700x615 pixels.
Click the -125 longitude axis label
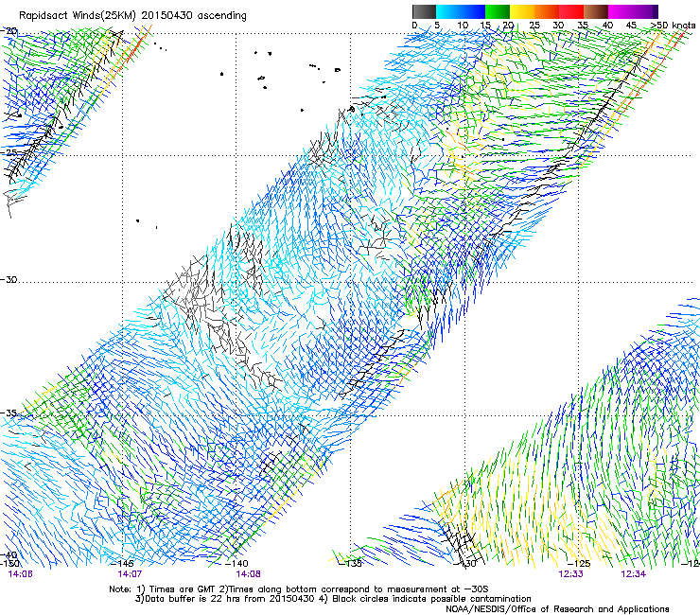pyautogui.click(x=579, y=564)
